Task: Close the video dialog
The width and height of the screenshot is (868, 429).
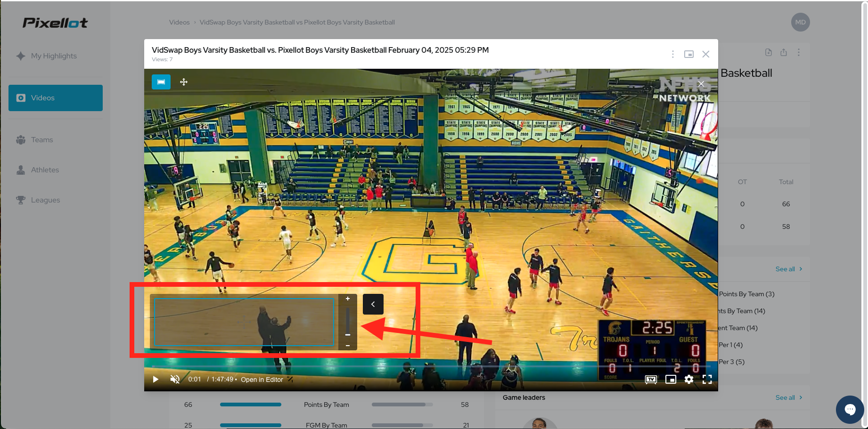Action: pyautogui.click(x=705, y=54)
